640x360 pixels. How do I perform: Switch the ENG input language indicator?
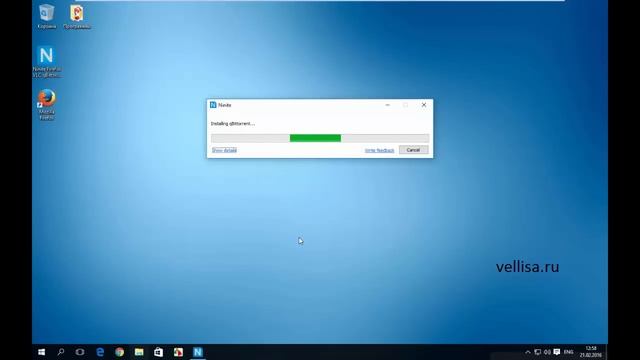point(569,352)
